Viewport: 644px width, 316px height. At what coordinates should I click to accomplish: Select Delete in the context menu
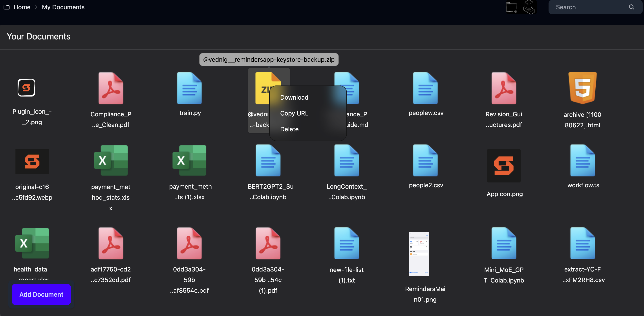pos(289,129)
